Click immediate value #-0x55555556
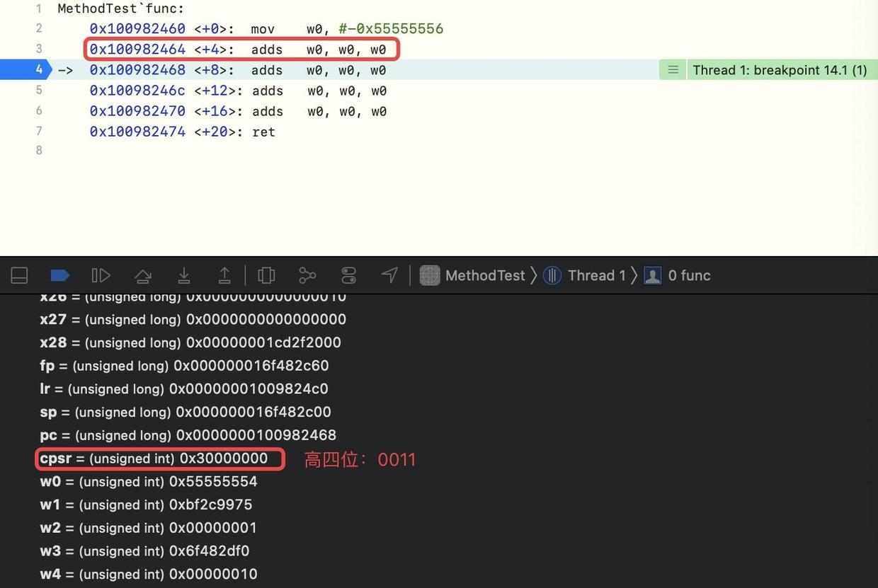The image size is (878, 588). (391, 29)
